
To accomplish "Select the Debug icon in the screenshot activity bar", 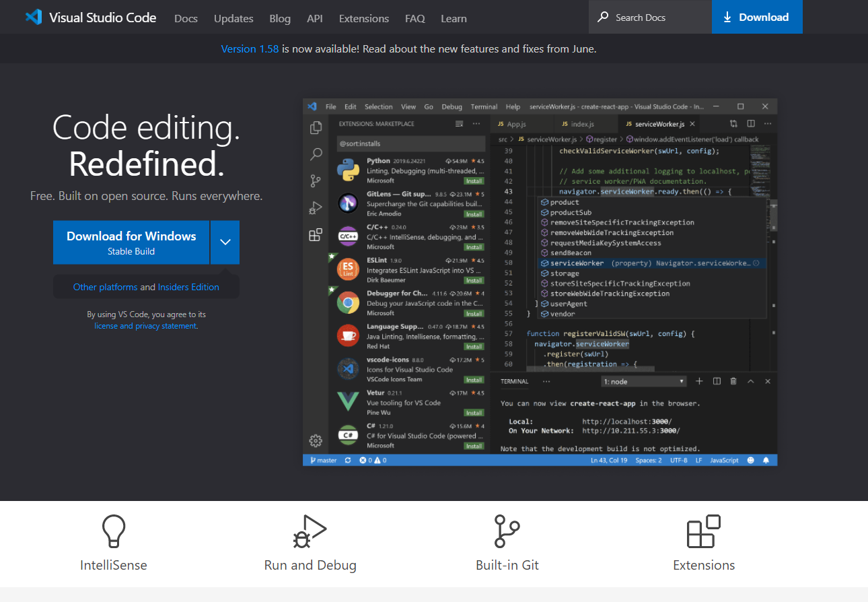I will tap(316, 208).
